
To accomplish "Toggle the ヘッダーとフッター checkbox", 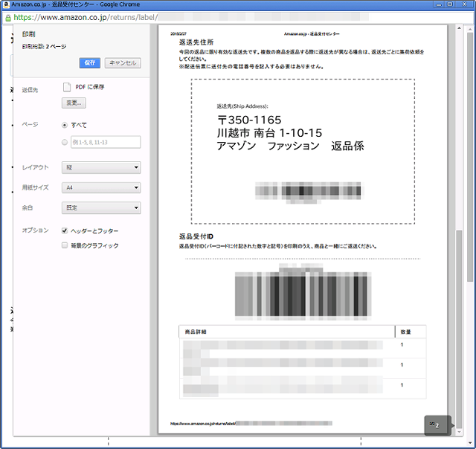I will pyautogui.click(x=65, y=230).
